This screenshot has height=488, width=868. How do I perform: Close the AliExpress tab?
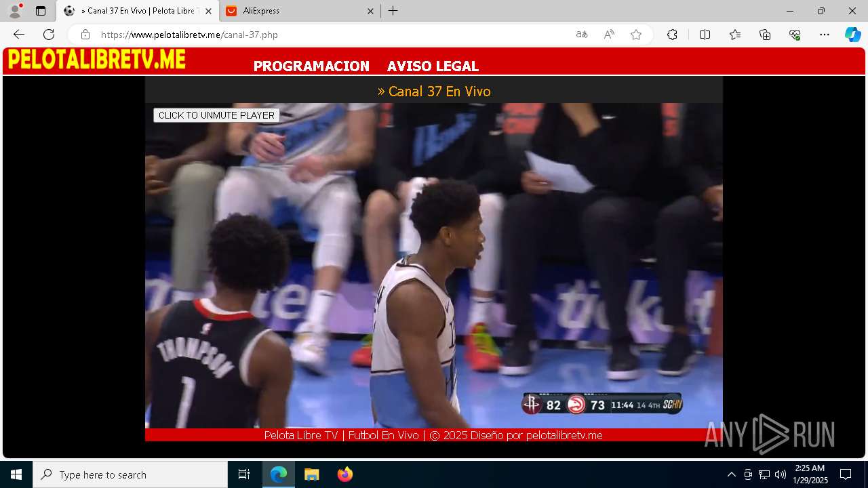tap(370, 11)
